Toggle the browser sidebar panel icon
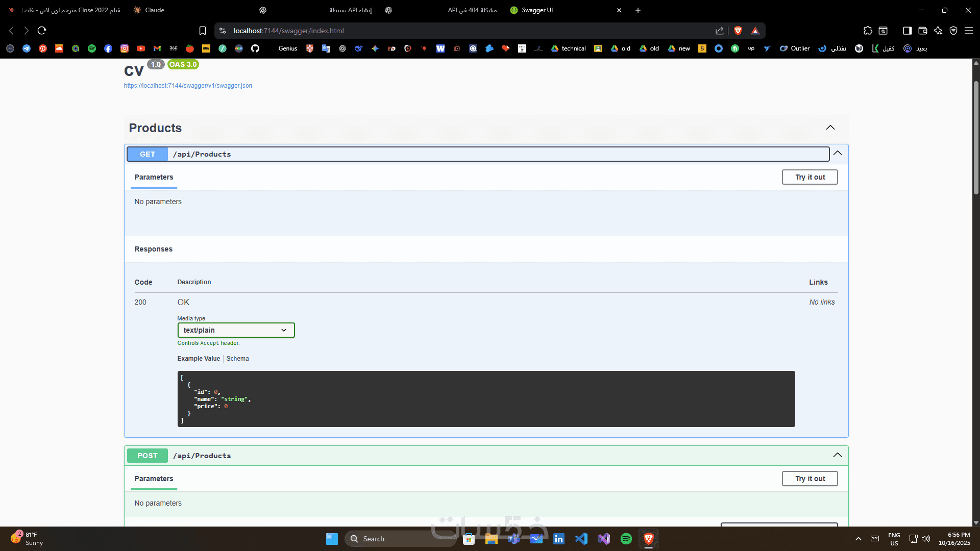 [907, 31]
